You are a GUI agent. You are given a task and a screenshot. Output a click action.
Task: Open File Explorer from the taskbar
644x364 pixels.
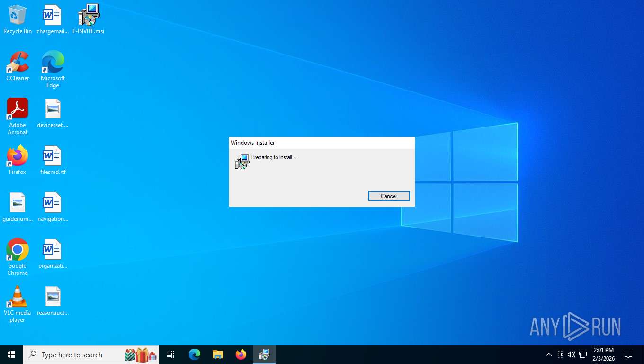click(x=218, y=355)
